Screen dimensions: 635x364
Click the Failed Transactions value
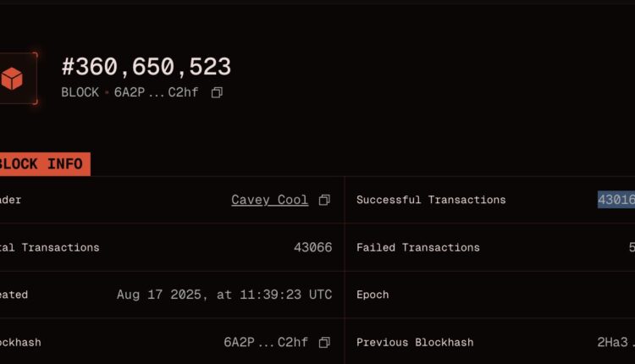tap(631, 248)
